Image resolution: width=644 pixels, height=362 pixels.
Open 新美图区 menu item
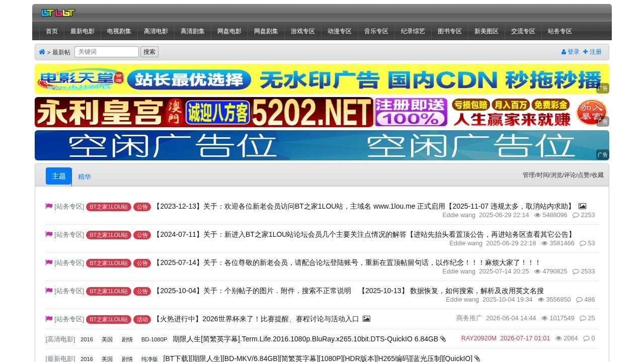pos(487,31)
